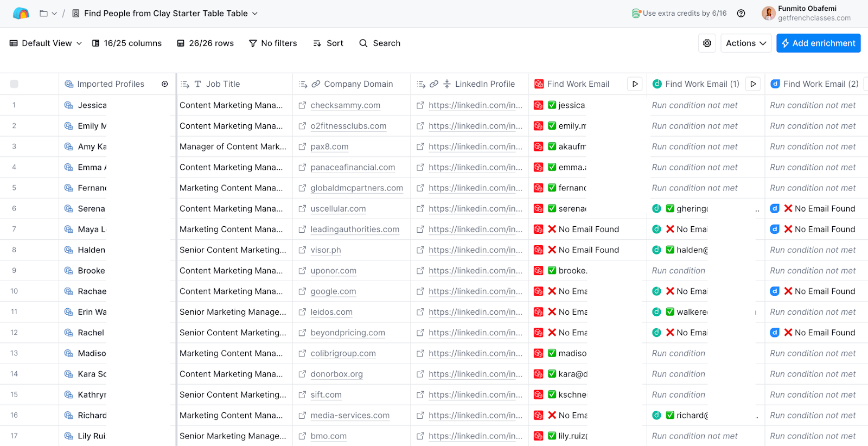Open the Default View dropdown
The image size is (868, 446).
click(46, 43)
